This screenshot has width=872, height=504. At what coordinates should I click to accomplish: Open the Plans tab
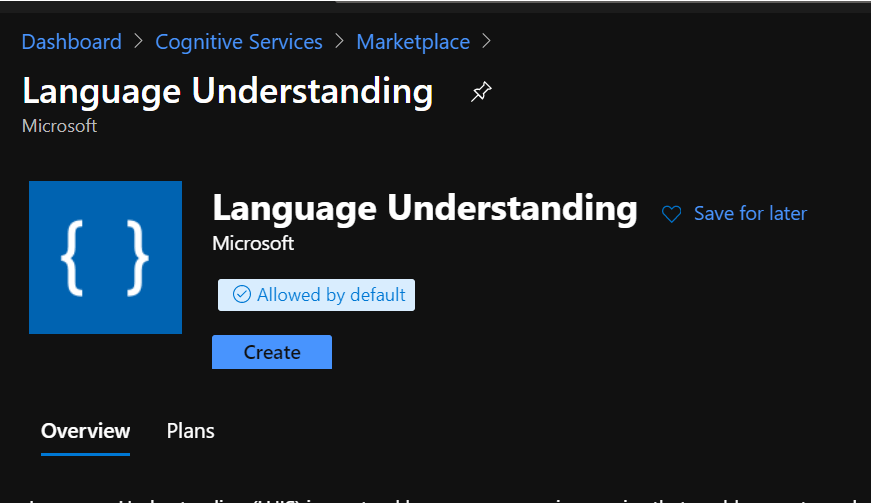(190, 431)
